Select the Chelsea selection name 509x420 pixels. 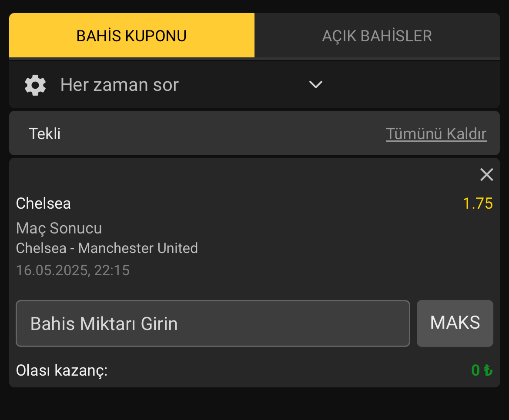[43, 203]
